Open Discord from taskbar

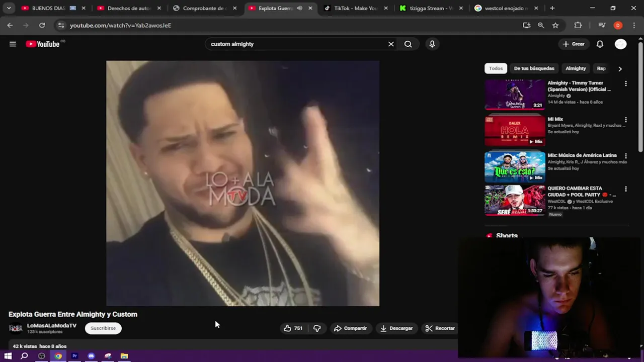pos(91,356)
